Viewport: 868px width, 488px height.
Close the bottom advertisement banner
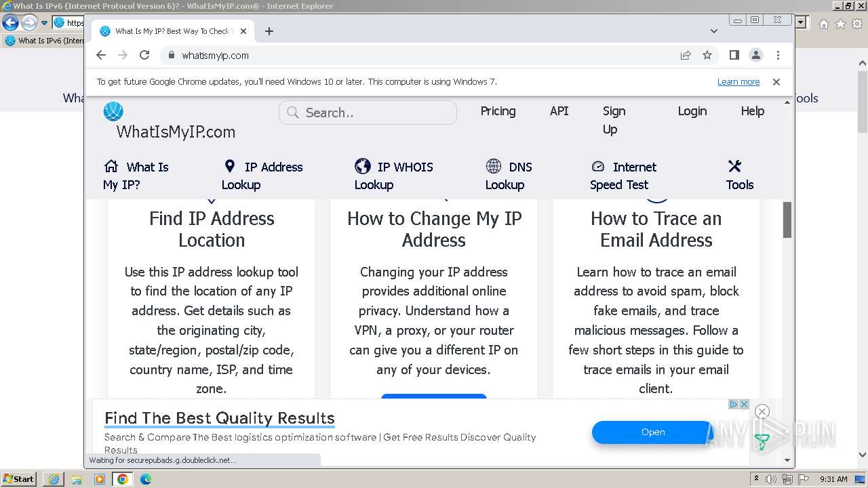[x=762, y=411]
